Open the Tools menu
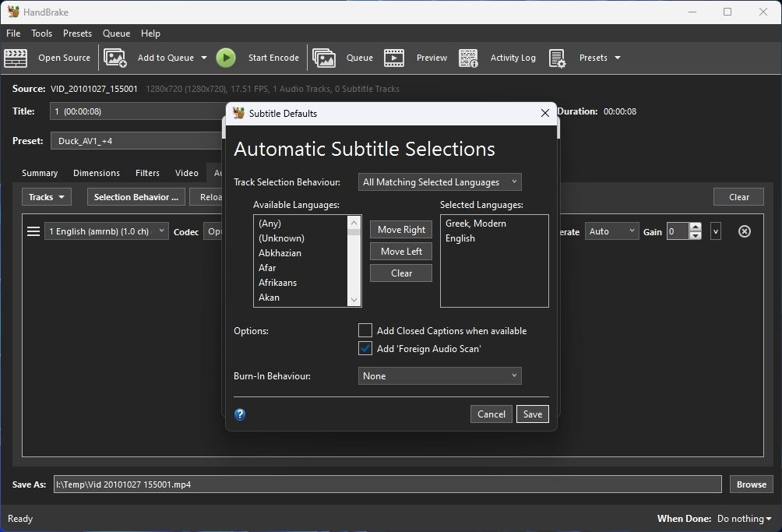Screen dimensions: 782x532 (x=41, y=33)
